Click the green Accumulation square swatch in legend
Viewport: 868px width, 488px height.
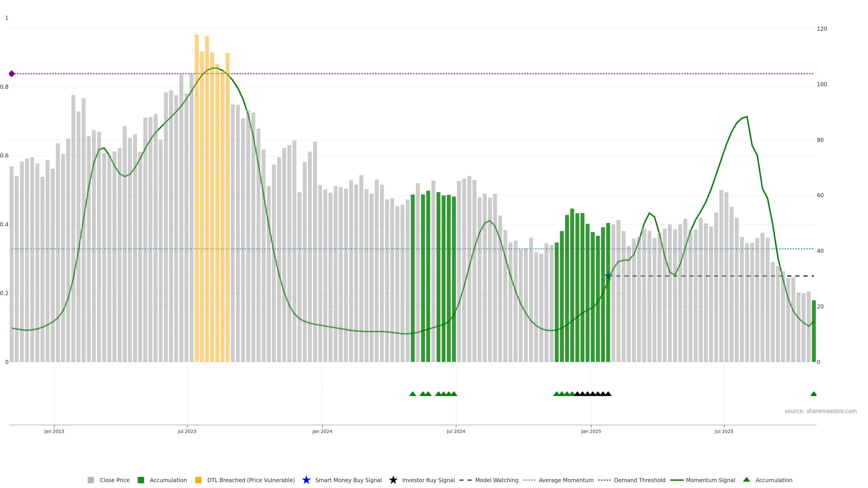pos(141,480)
